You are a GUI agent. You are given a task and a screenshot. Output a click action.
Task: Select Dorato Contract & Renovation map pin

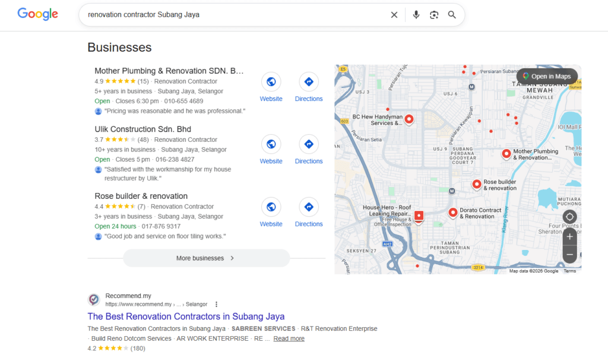[x=452, y=213]
